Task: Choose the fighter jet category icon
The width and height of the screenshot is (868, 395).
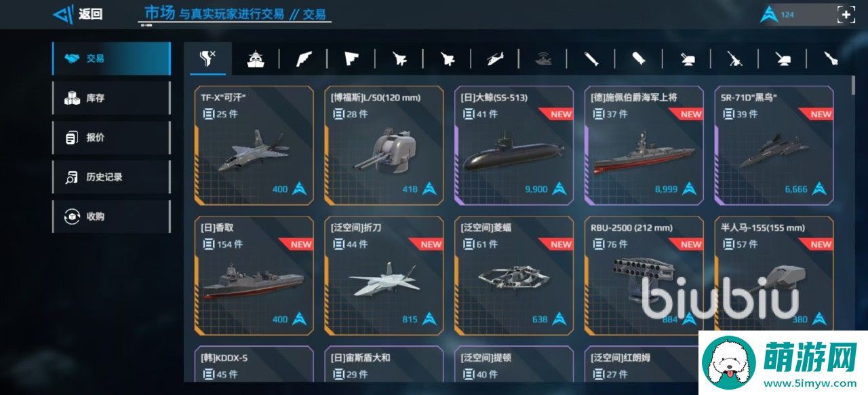Action: pyautogui.click(x=399, y=59)
